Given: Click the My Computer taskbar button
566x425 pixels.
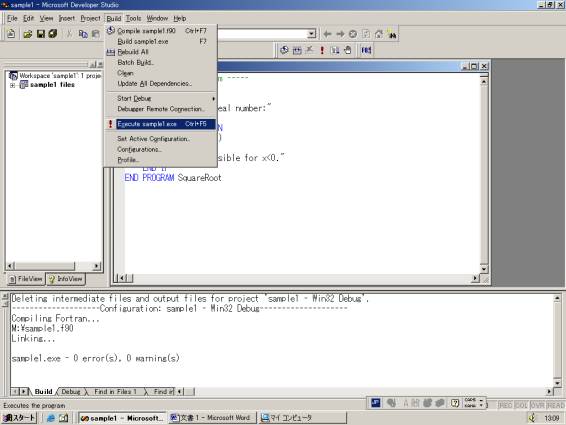Looking at the screenshot, I should (x=302, y=418).
